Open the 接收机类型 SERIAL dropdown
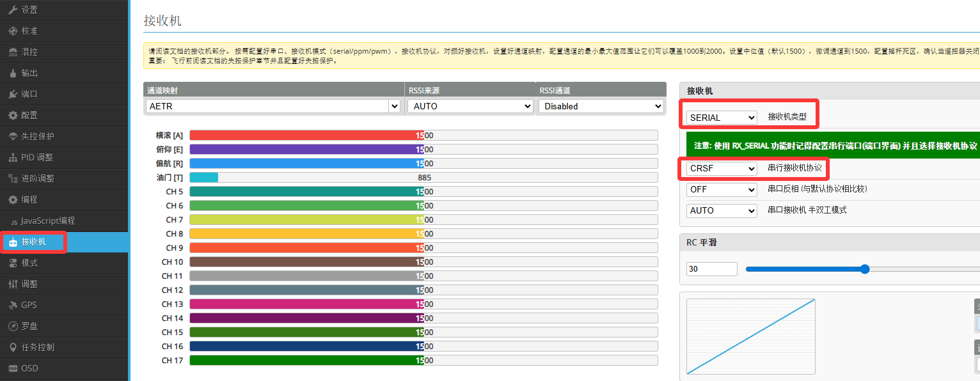980x381 pixels. pos(722,118)
